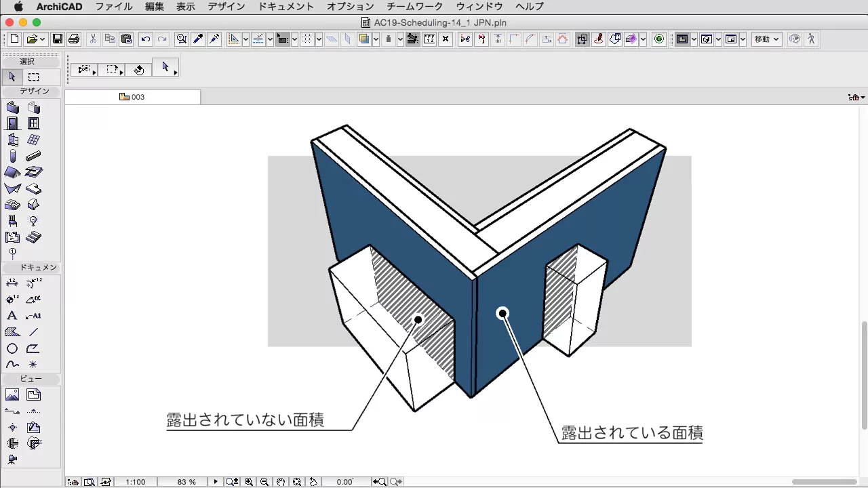Click the Save floppy disk icon
The height and width of the screenshot is (488, 868).
coord(58,39)
